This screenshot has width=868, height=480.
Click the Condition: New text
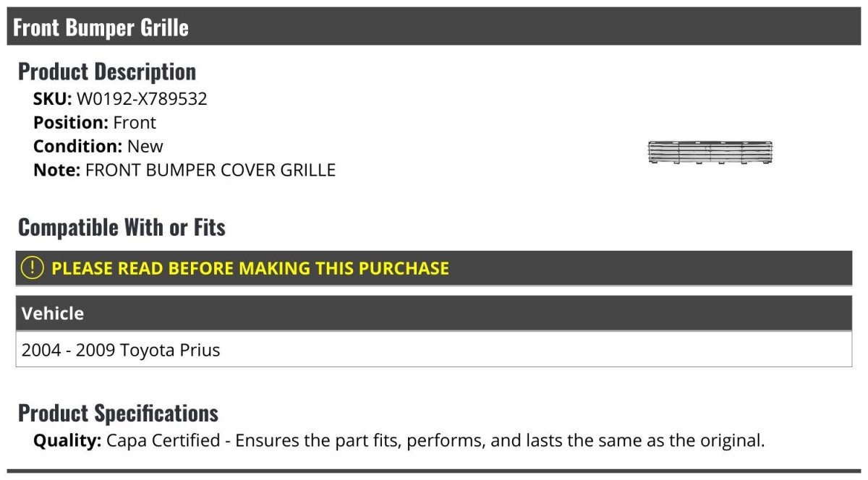coord(98,146)
